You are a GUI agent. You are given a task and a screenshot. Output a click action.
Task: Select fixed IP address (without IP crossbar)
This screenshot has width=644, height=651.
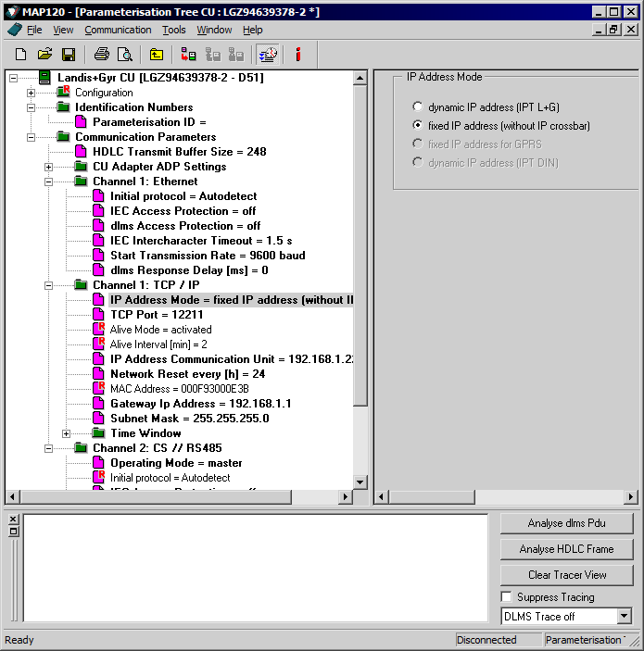pyautogui.click(x=418, y=126)
